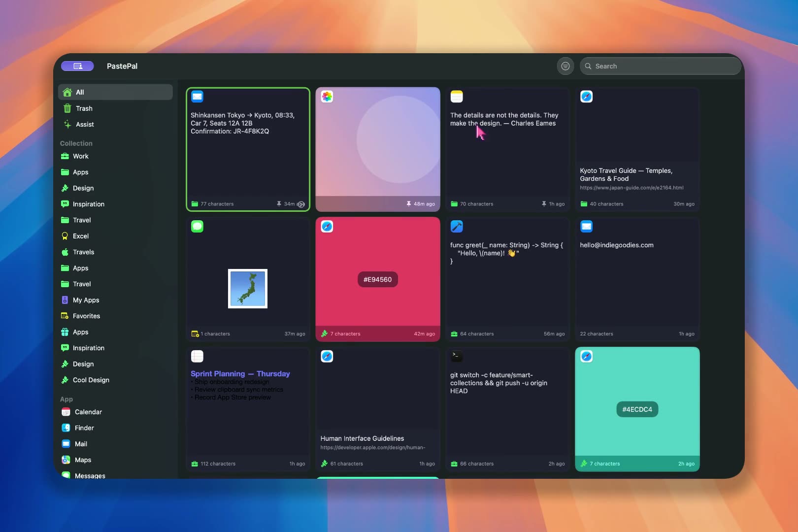The height and width of the screenshot is (532, 798).
Task: Click the hello@indiegoodies.com text
Action: tap(617, 245)
